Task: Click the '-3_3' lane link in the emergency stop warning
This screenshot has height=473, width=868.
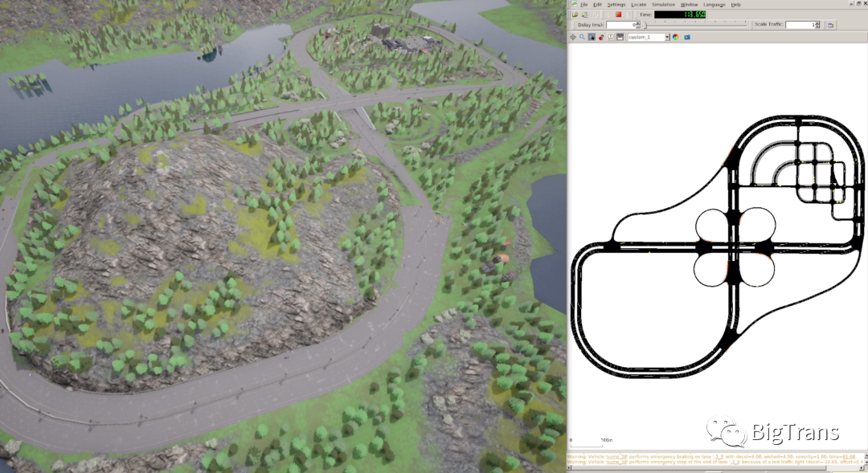Action: tap(735, 462)
